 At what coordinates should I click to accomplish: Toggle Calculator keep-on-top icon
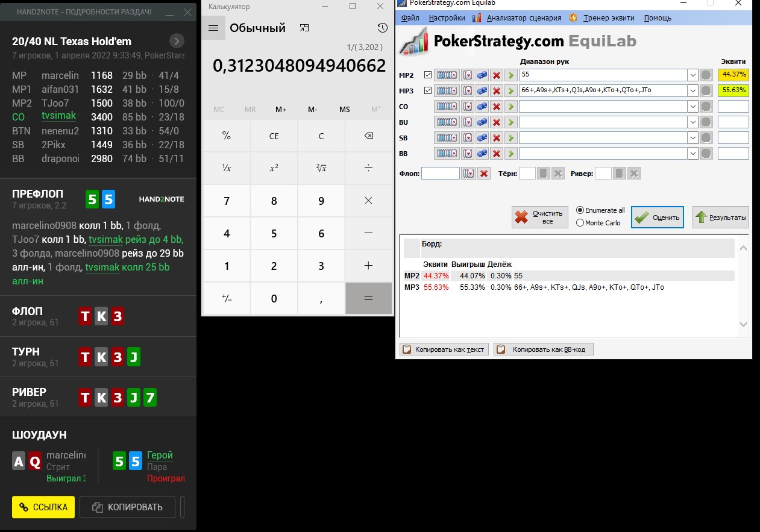coord(304,28)
